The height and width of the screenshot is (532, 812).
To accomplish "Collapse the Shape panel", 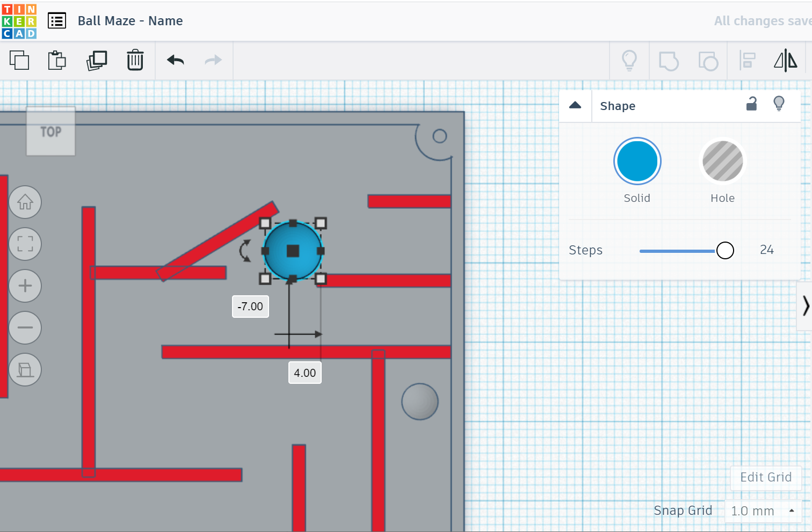I will (575, 105).
